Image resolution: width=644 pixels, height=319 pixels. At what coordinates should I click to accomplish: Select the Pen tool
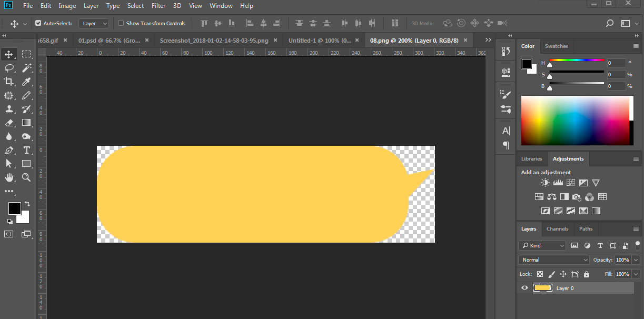pyautogui.click(x=9, y=150)
